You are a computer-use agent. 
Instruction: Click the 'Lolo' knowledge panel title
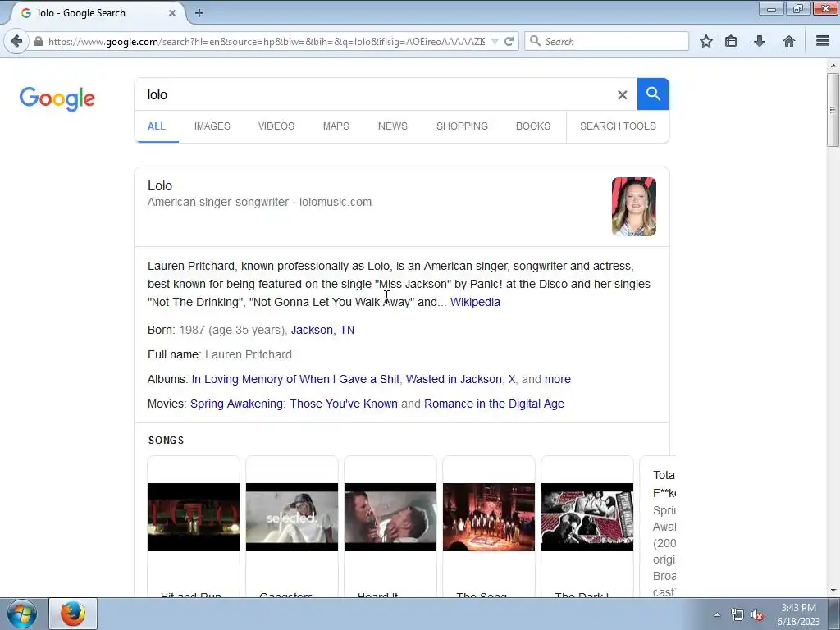(160, 186)
